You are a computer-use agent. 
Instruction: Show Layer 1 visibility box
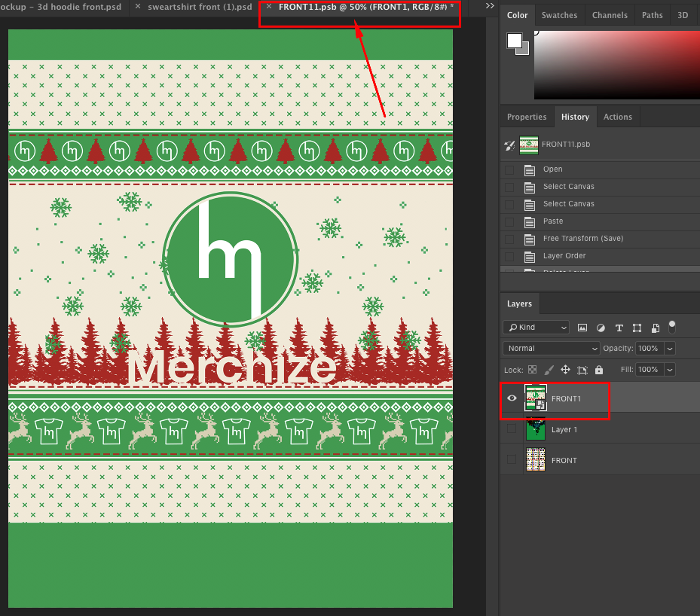(512, 428)
